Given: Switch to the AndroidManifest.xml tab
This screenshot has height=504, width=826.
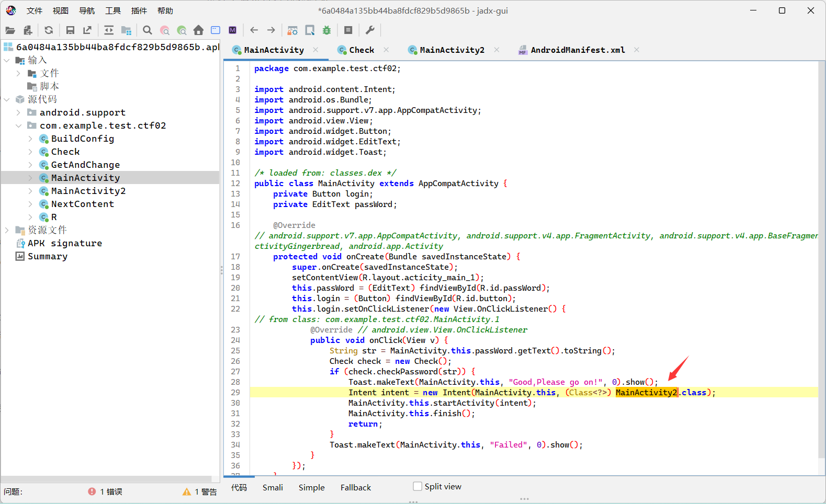Looking at the screenshot, I should coord(577,50).
